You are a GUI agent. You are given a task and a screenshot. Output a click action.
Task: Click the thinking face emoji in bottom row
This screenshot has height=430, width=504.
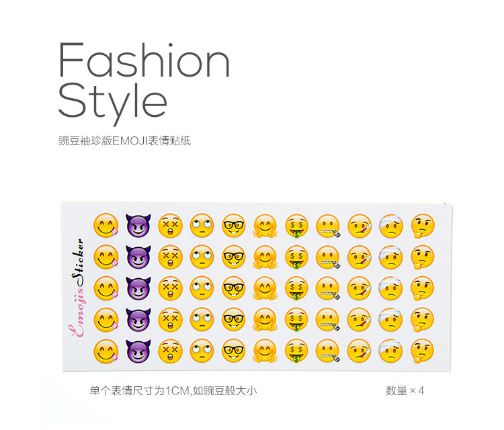point(423,351)
